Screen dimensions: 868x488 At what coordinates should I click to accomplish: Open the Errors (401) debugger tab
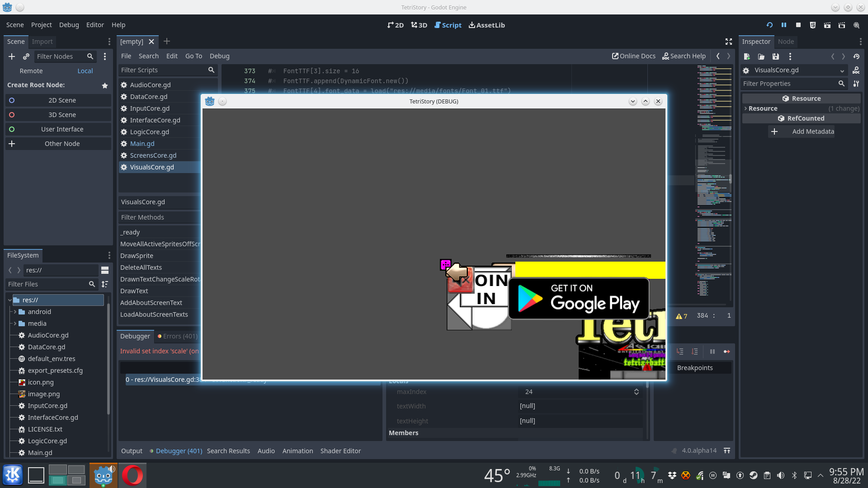tap(177, 336)
